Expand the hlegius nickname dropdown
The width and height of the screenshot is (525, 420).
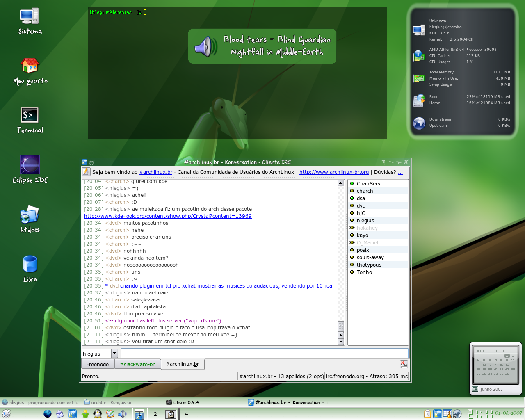click(115, 354)
